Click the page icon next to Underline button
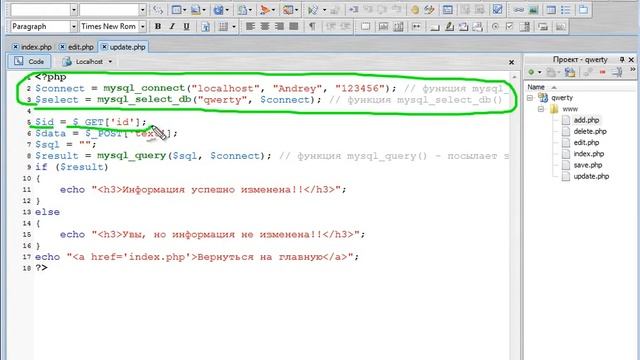640x360 pixels. click(205, 27)
